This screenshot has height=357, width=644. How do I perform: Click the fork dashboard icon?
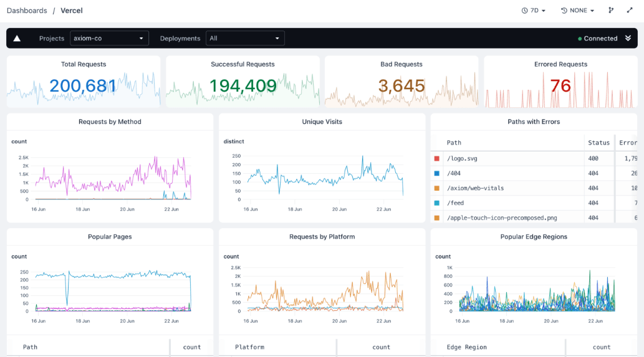(611, 11)
